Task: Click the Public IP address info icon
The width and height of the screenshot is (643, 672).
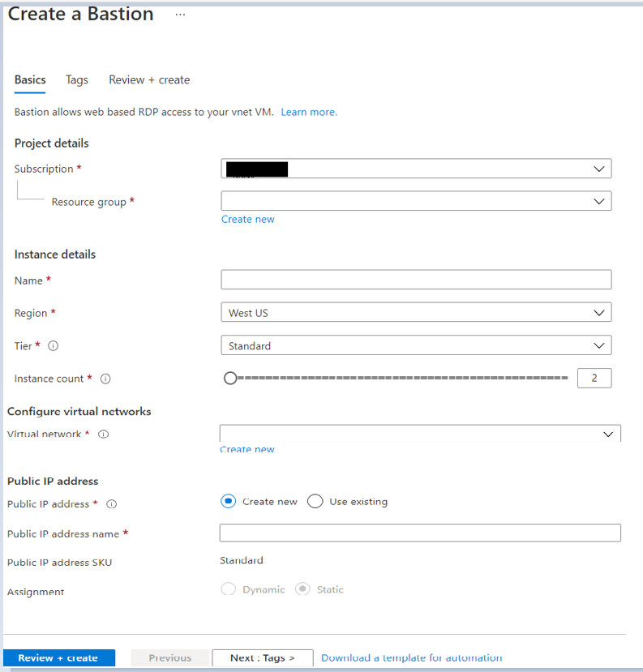Action: [x=112, y=504]
